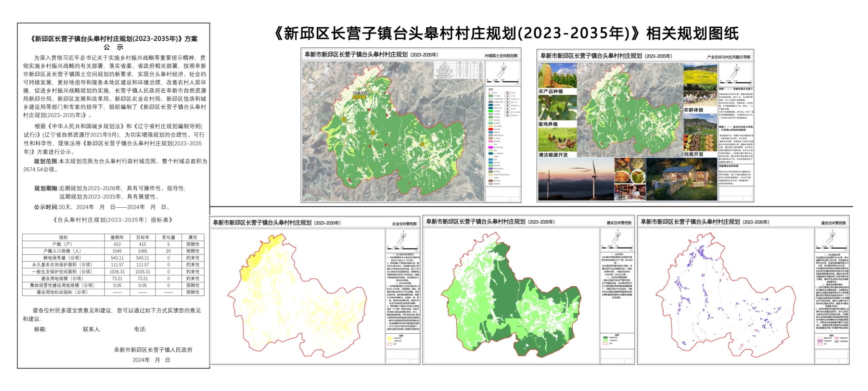Click the 建设用地机动指标（公顷） row label

(x=62, y=292)
